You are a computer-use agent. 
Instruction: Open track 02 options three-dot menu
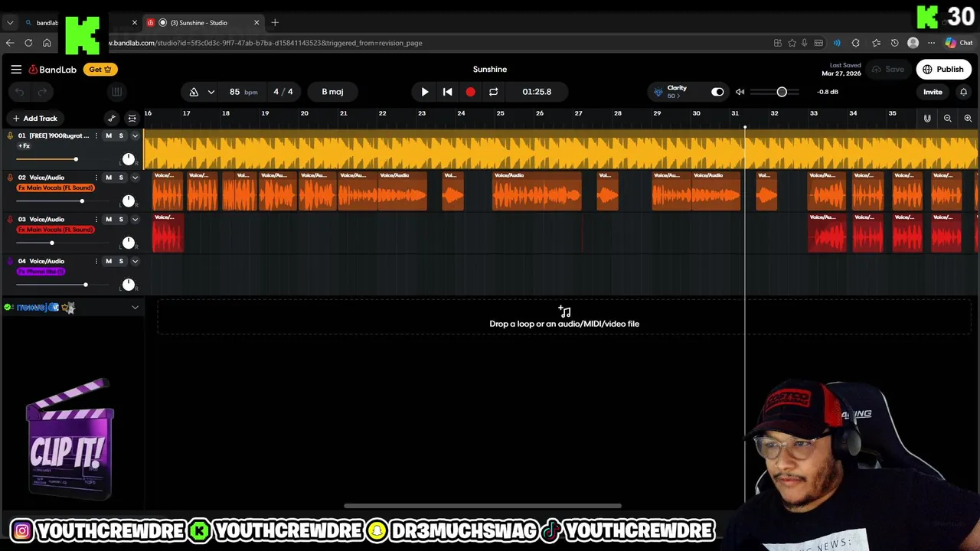tap(96, 178)
